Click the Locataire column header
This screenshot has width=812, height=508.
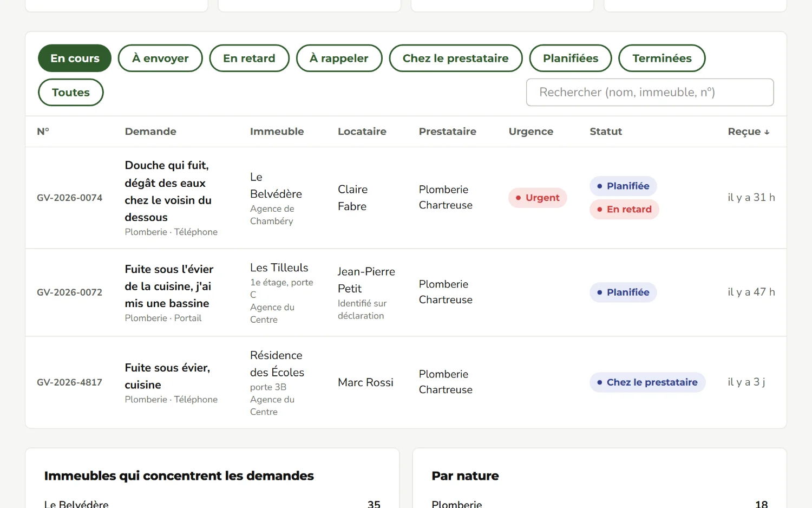click(x=362, y=132)
